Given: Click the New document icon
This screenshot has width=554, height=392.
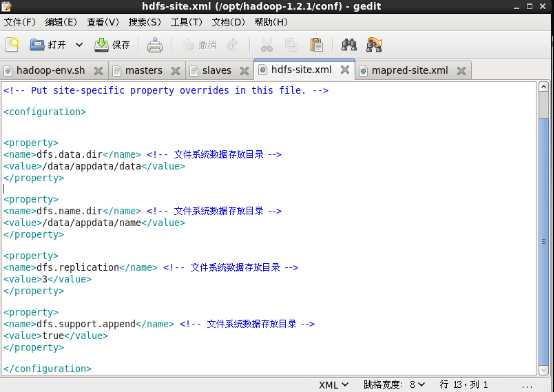Looking at the screenshot, I should pyautogui.click(x=12, y=45).
